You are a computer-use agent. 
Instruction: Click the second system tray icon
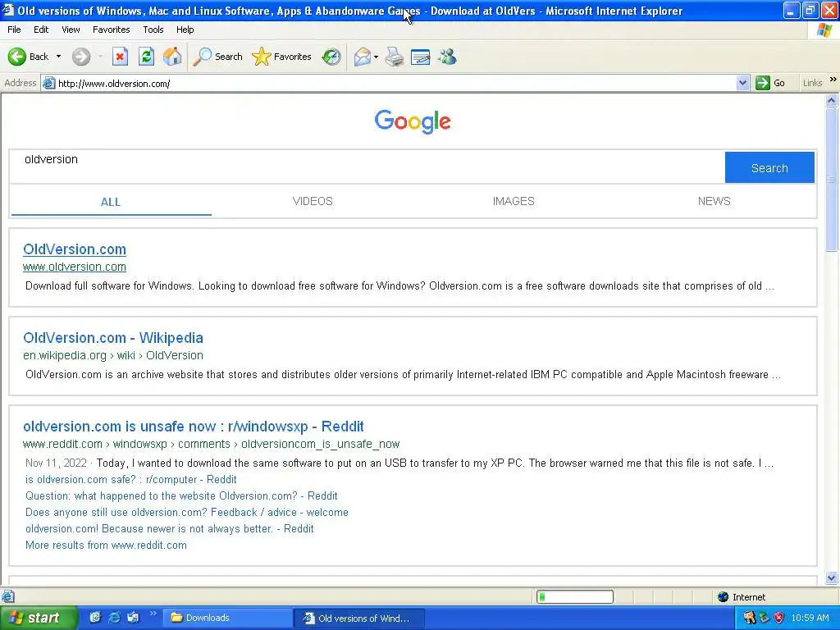765,618
